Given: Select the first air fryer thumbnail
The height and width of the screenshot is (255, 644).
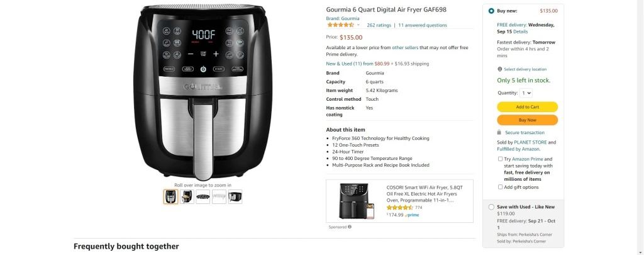Looking at the screenshot, I should (170, 196).
